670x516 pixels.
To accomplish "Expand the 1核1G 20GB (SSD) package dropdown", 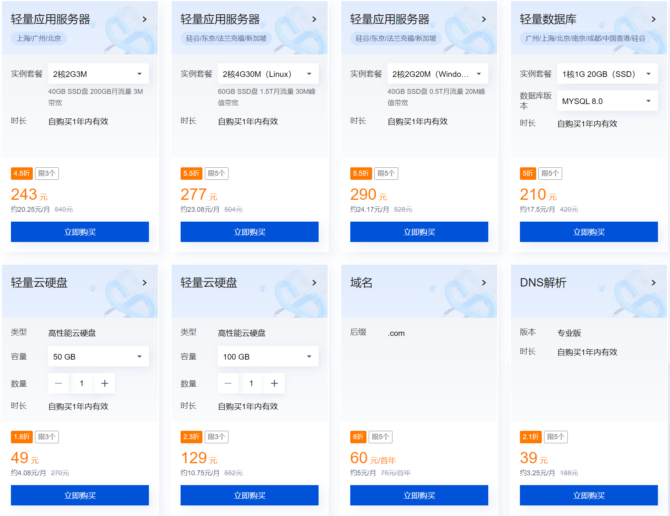I will [x=607, y=74].
